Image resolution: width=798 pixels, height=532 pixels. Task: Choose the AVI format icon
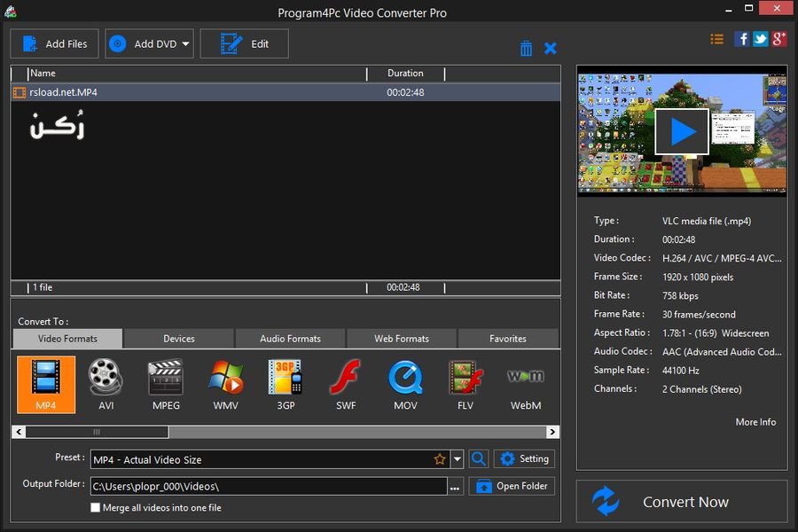pos(106,384)
